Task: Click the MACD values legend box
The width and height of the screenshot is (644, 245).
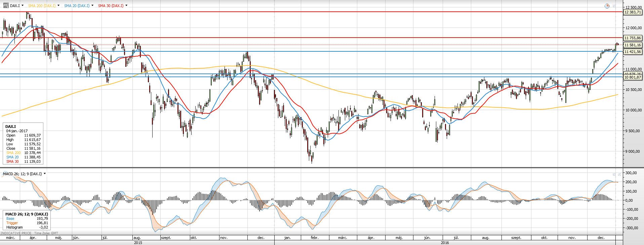Action: 27,220
